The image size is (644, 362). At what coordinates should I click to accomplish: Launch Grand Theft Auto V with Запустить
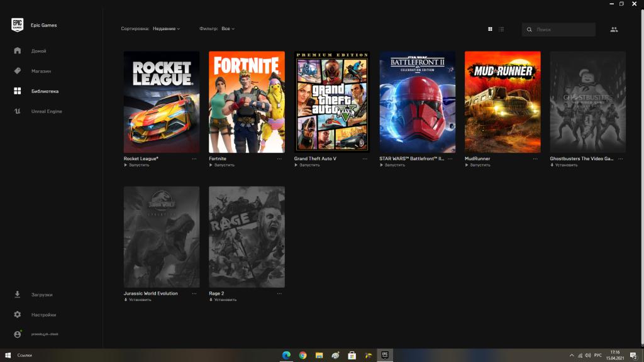pos(307,165)
